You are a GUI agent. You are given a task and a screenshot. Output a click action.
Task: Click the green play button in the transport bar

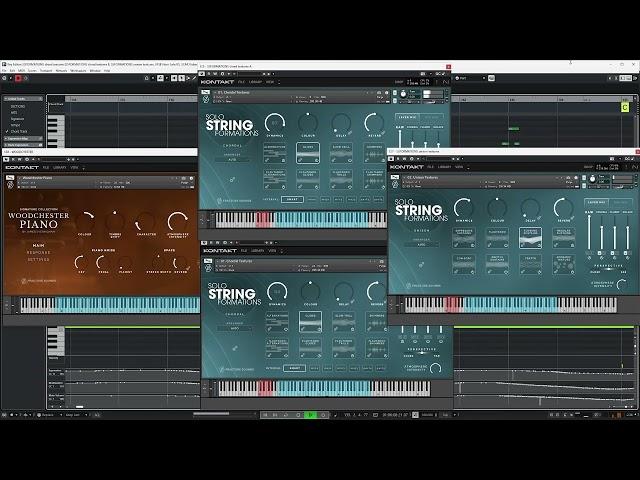[311, 415]
